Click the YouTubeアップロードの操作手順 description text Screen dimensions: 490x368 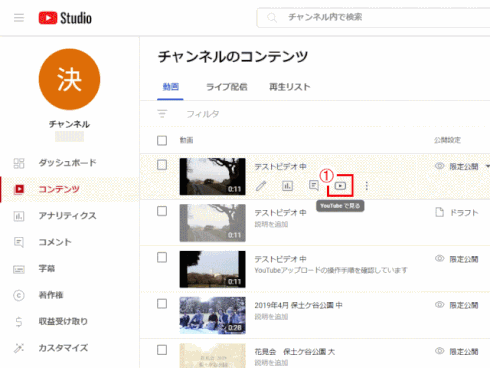[x=331, y=270]
